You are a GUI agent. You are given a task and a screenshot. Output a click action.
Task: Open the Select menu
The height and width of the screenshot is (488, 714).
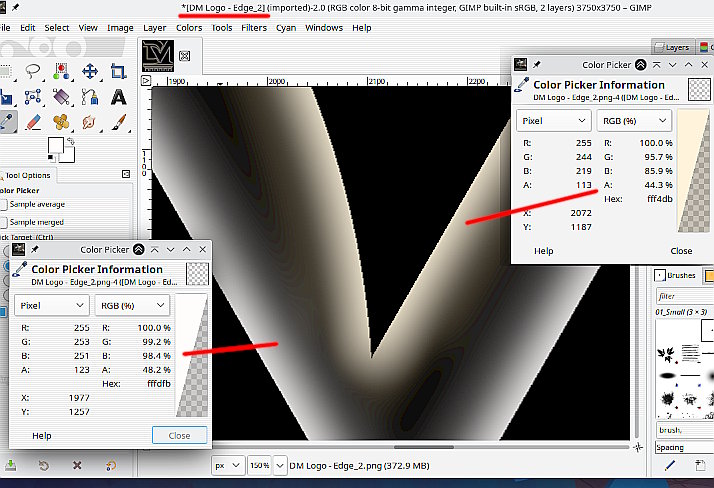coord(56,28)
